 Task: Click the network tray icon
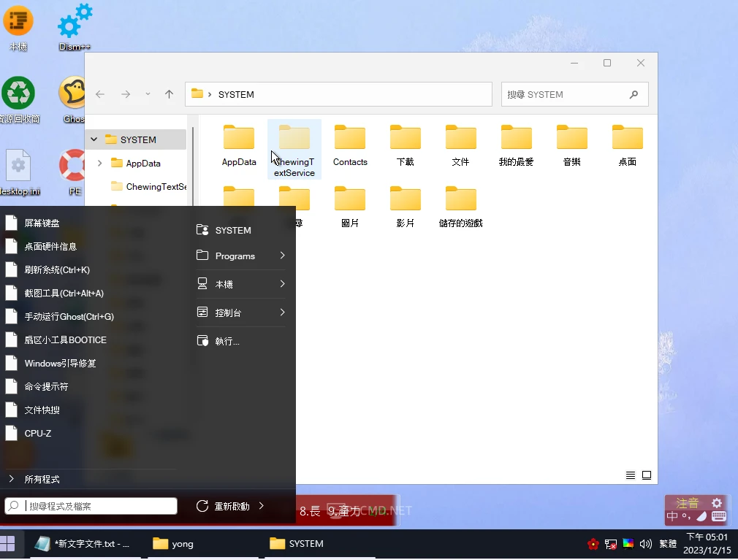pos(610,544)
